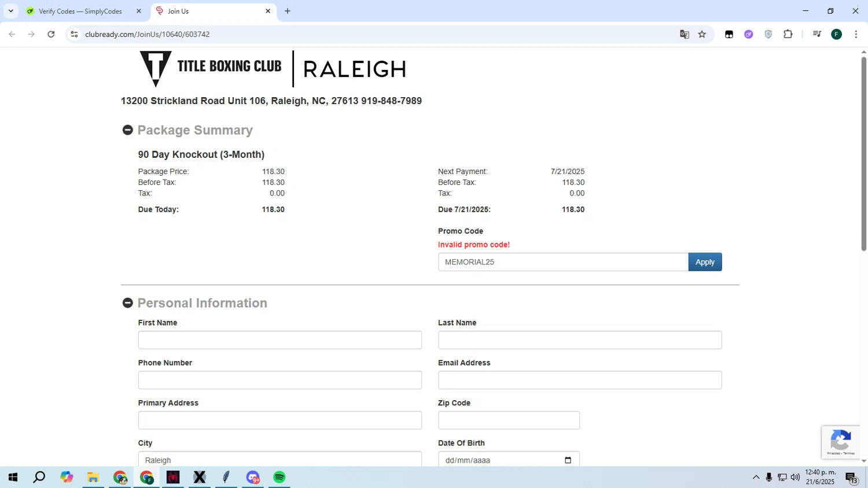This screenshot has height=488, width=868.
Task: Open Windows Search from the taskbar
Action: [39, 477]
